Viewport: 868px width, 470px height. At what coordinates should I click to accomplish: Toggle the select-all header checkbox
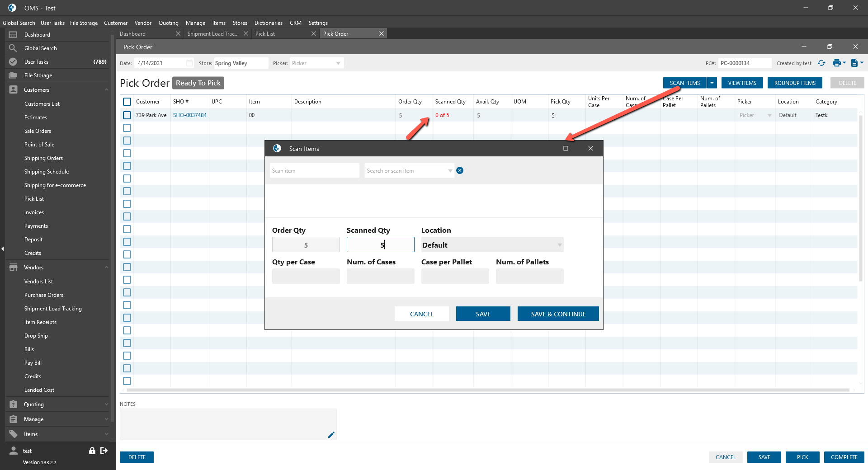pyautogui.click(x=127, y=102)
